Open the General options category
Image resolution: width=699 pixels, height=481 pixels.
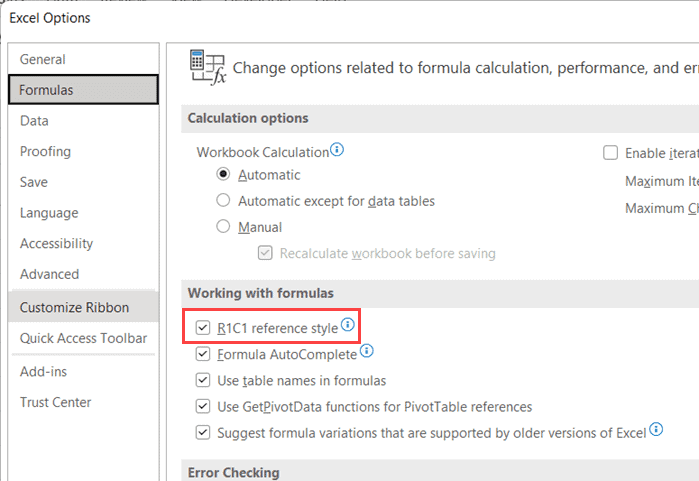click(43, 59)
